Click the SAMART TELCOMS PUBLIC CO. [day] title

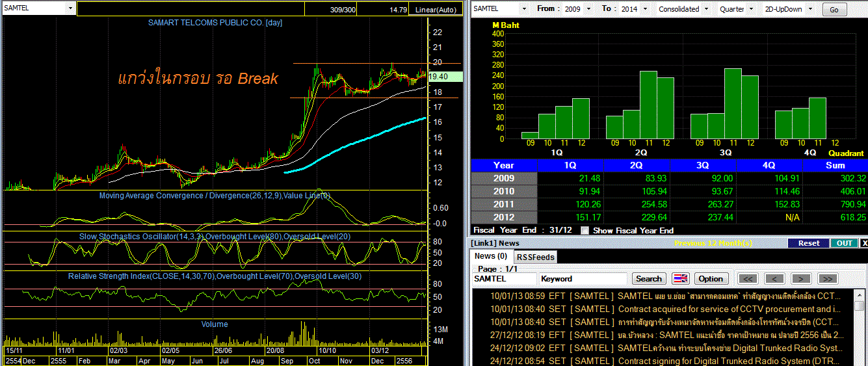[215, 23]
